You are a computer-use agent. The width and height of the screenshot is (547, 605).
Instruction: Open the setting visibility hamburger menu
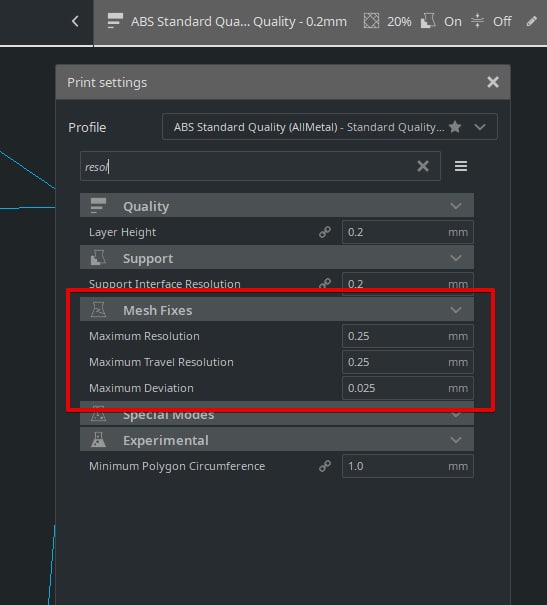coord(461,166)
